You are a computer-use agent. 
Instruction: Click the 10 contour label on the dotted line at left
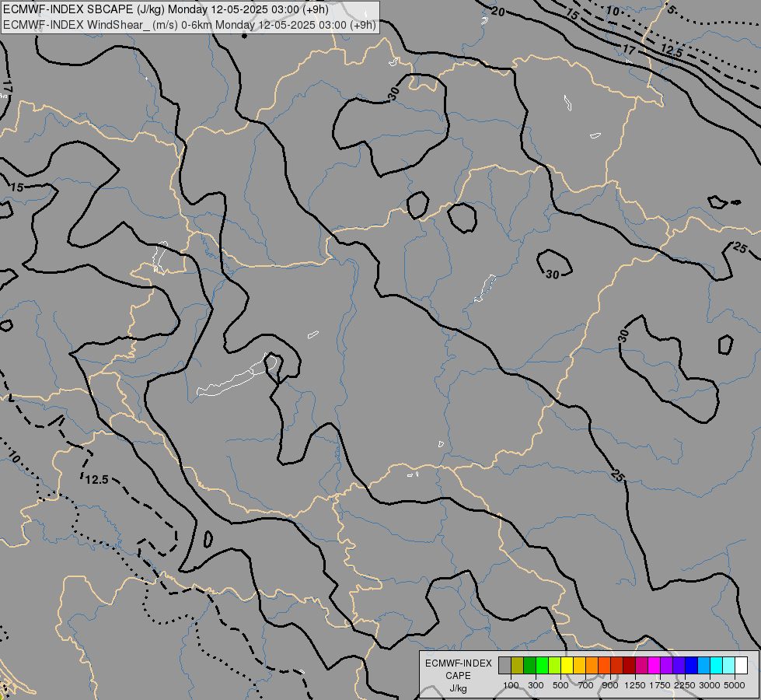(x=13, y=457)
